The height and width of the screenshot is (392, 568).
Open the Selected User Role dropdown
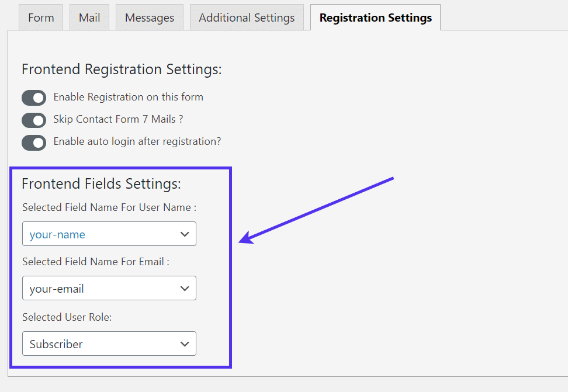click(x=109, y=344)
